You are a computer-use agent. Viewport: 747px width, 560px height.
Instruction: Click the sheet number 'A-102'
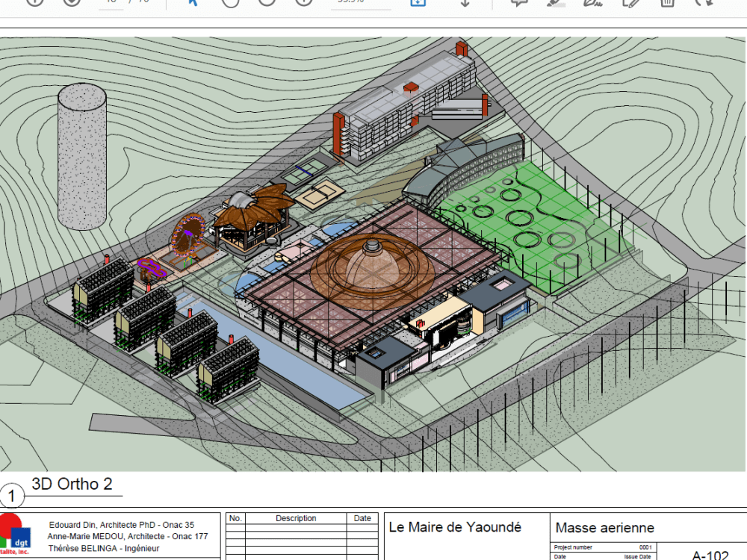[x=710, y=556]
